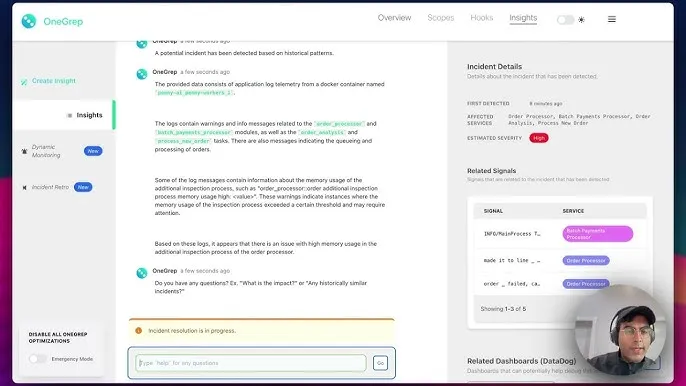Click Create Insight in sidebar
Viewport: 686px width, 386px height.
[x=53, y=81]
